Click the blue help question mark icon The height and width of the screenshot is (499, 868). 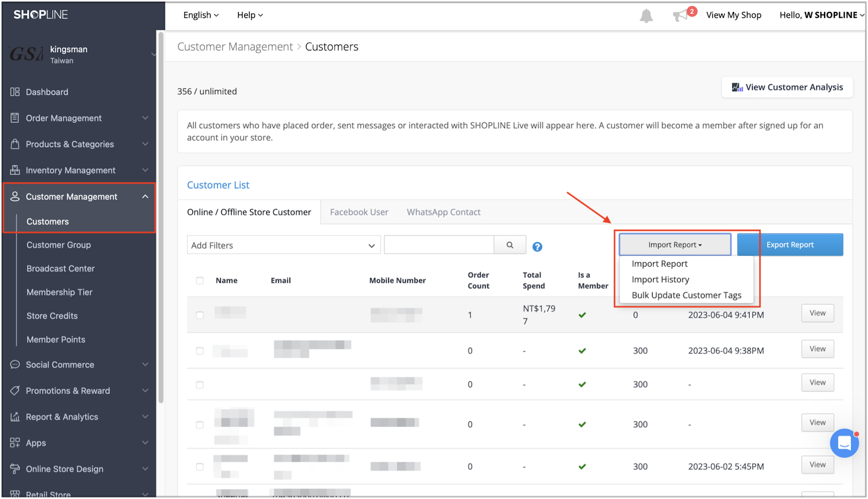(537, 247)
